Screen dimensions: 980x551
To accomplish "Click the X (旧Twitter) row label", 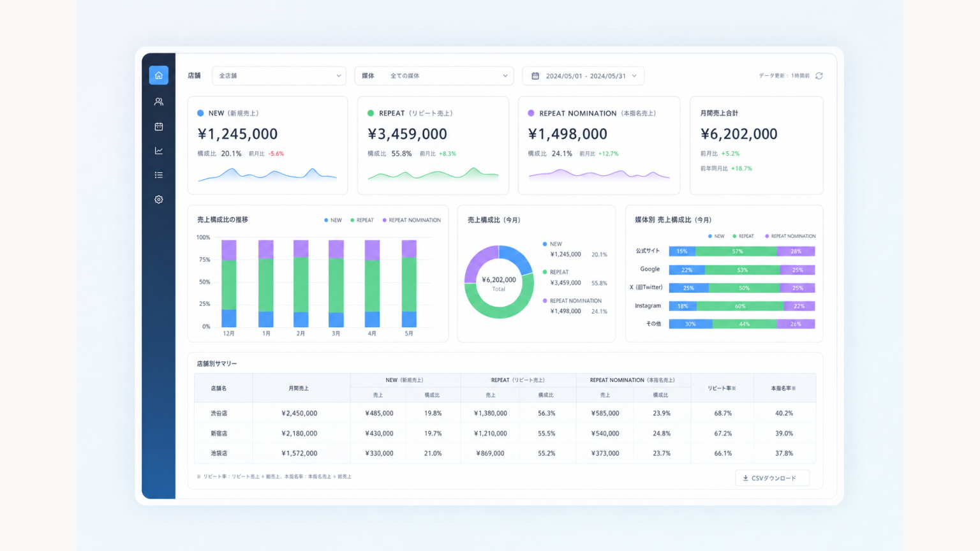I will pos(646,288).
